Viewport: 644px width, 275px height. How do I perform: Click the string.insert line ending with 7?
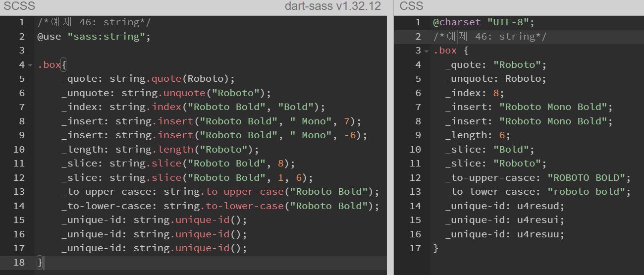pyautogui.click(x=212, y=121)
